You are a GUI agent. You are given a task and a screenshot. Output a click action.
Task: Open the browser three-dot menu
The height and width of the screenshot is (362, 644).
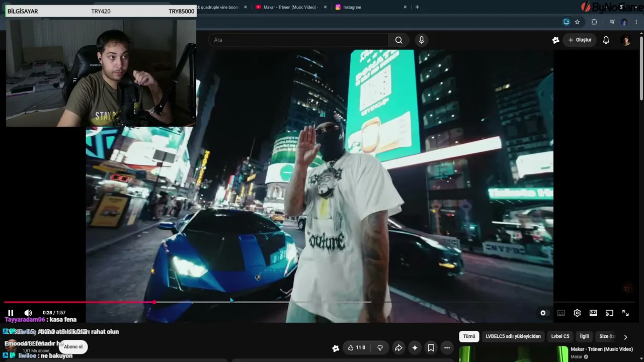pyautogui.click(x=636, y=22)
